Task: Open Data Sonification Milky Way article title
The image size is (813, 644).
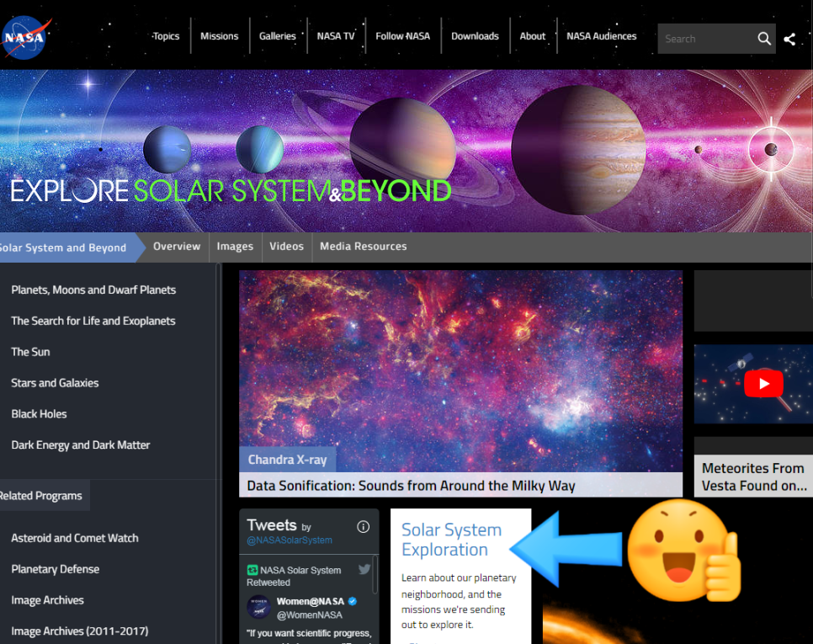Action: [412, 486]
